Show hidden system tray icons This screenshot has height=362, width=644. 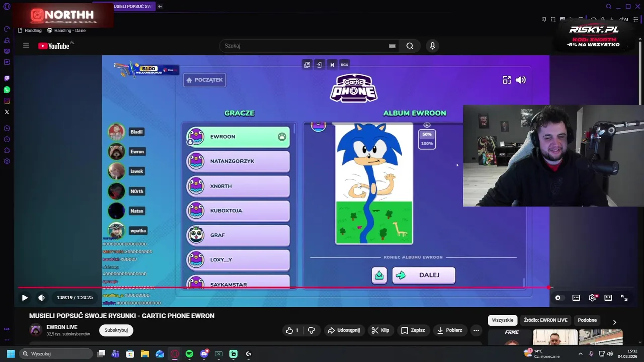click(x=580, y=354)
